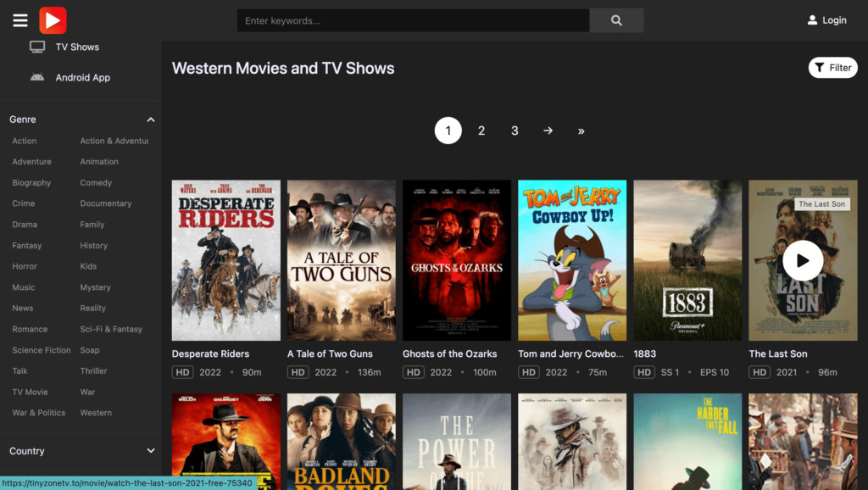Open TV Shows menu item
The height and width of the screenshot is (490, 868).
(77, 47)
